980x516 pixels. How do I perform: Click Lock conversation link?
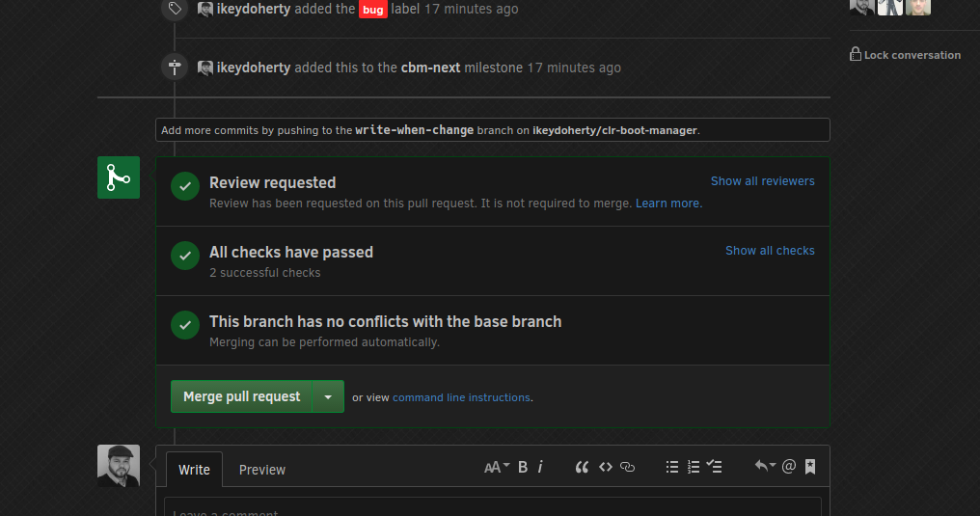[912, 55]
